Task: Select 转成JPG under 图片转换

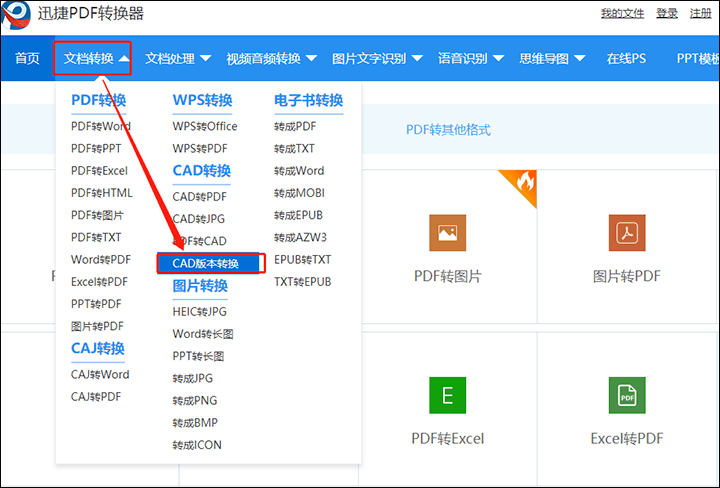Action: [192, 378]
